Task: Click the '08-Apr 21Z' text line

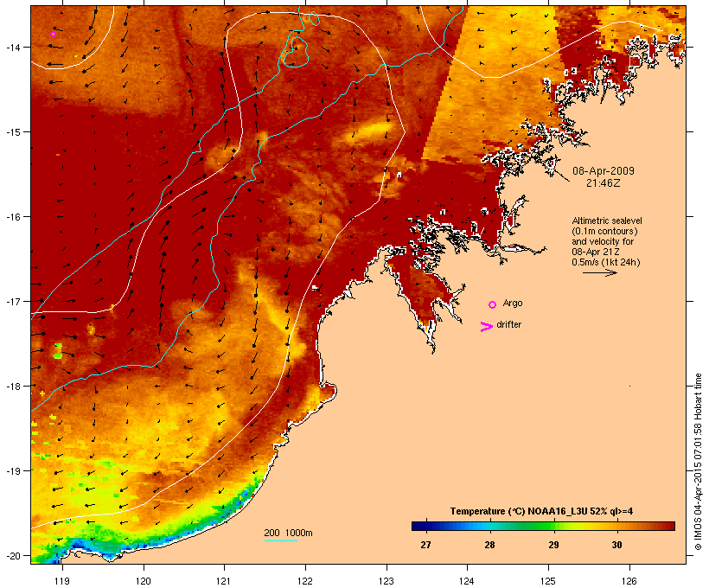Action: [596, 252]
